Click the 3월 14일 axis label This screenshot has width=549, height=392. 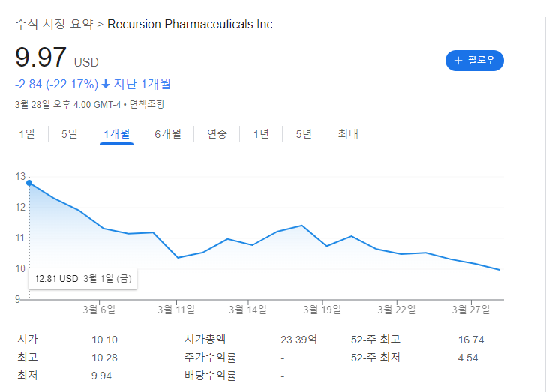point(248,310)
